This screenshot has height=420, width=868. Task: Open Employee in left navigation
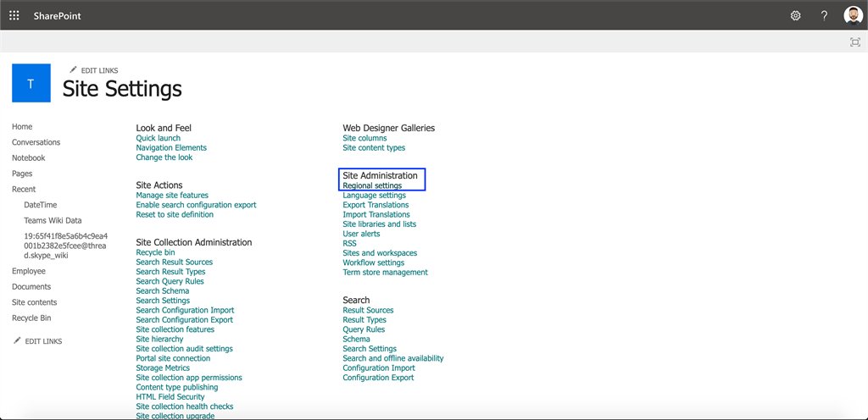click(x=29, y=271)
